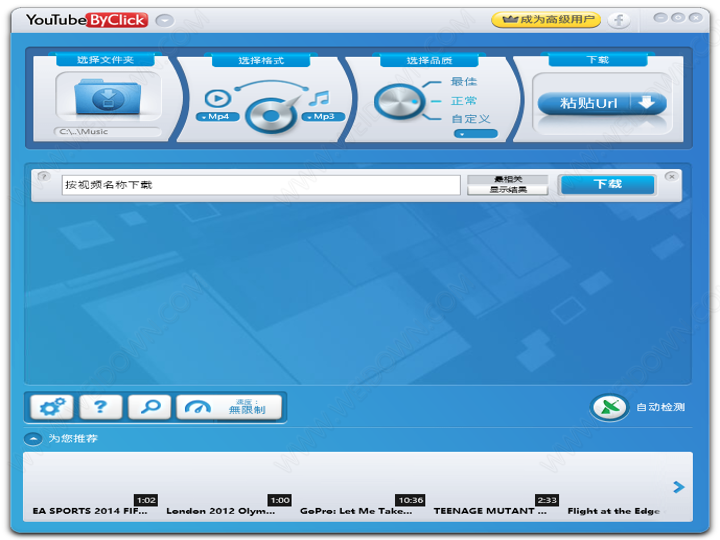This screenshot has width=720, height=540.
Task: Open settings gear icon
Action: pyautogui.click(x=52, y=407)
